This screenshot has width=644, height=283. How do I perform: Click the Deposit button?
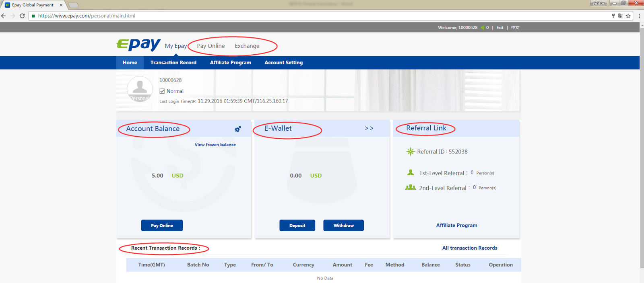pyautogui.click(x=297, y=226)
